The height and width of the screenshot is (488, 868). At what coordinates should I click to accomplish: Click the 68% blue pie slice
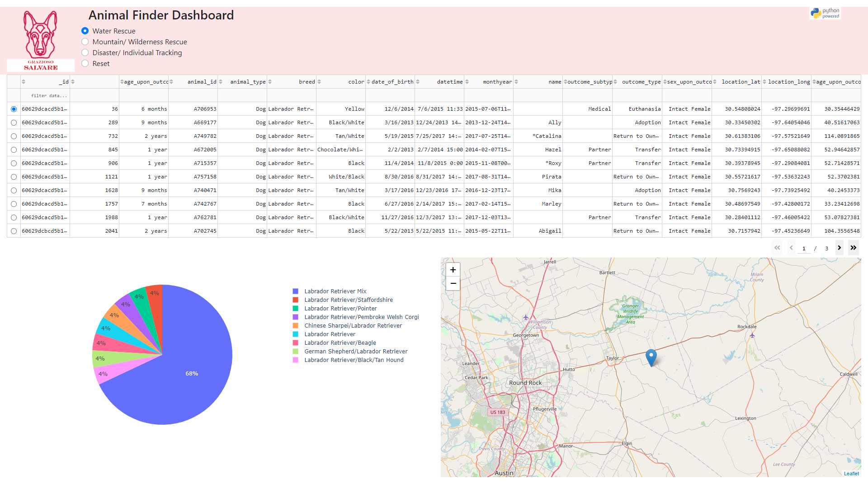tap(192, 373)
